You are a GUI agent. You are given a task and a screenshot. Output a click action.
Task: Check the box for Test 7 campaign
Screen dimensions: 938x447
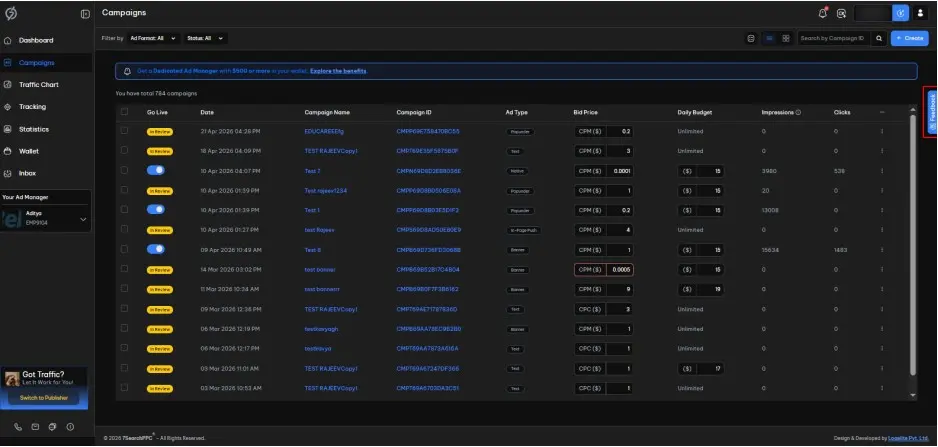[x=124, y=170]
